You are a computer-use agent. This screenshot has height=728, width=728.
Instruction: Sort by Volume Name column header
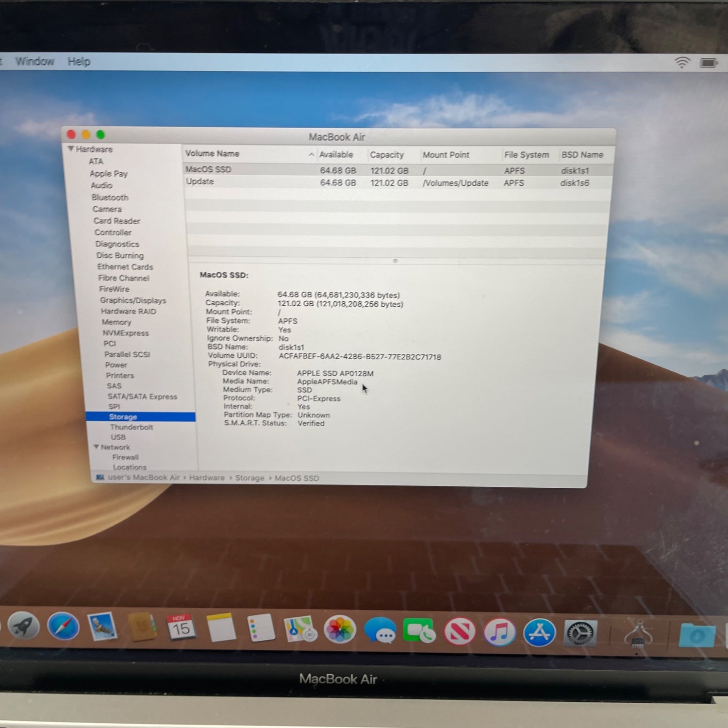coord(212,153)
